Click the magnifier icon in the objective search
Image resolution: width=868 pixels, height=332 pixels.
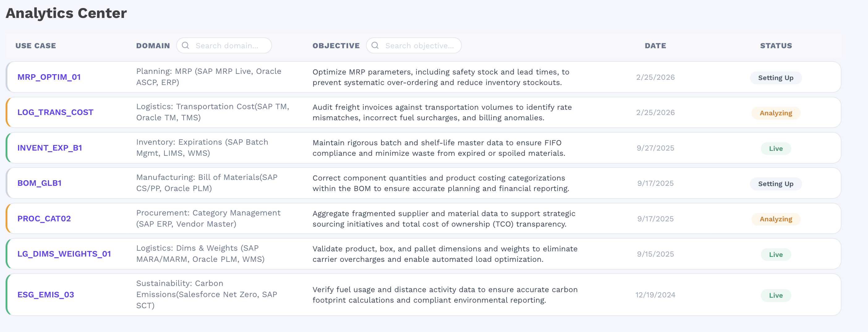[x=375, y=45]
